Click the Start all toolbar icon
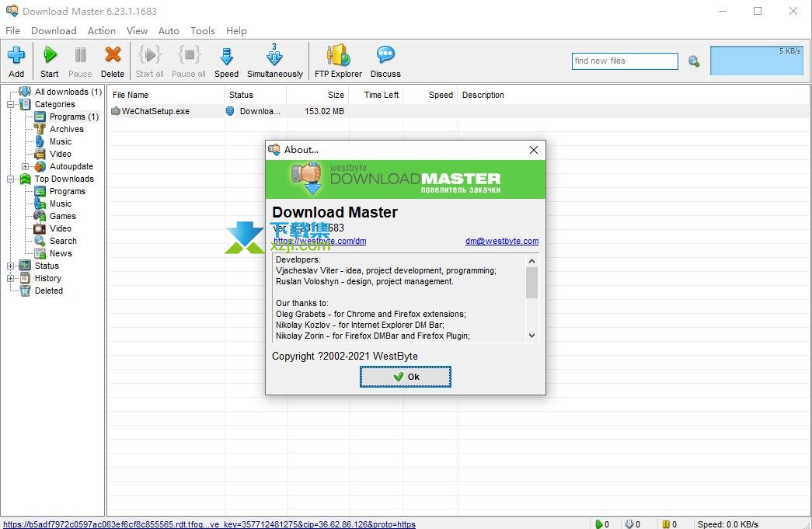 [150, 61]
